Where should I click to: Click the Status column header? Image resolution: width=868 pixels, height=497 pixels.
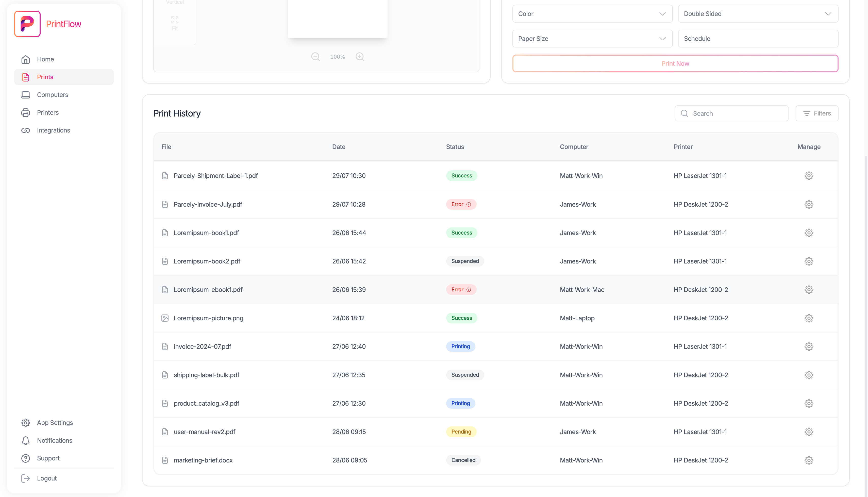455,147
